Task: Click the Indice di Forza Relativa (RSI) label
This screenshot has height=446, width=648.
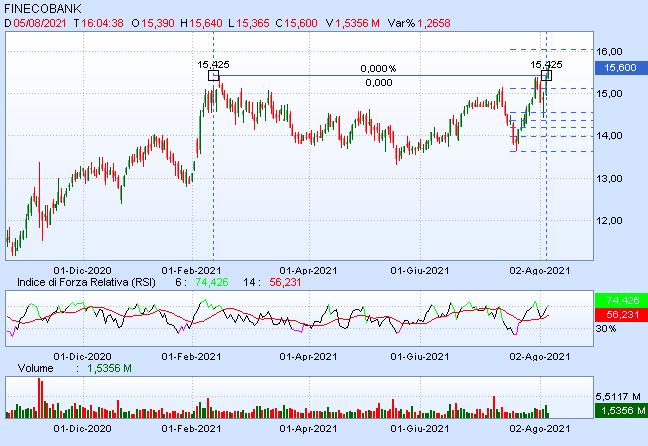Action: click(x=86, y=282)
